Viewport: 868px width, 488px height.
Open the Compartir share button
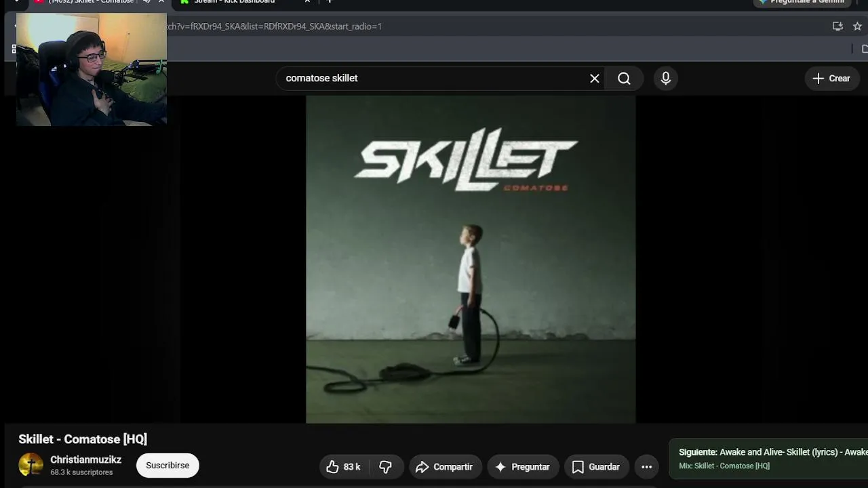[444, 466]
